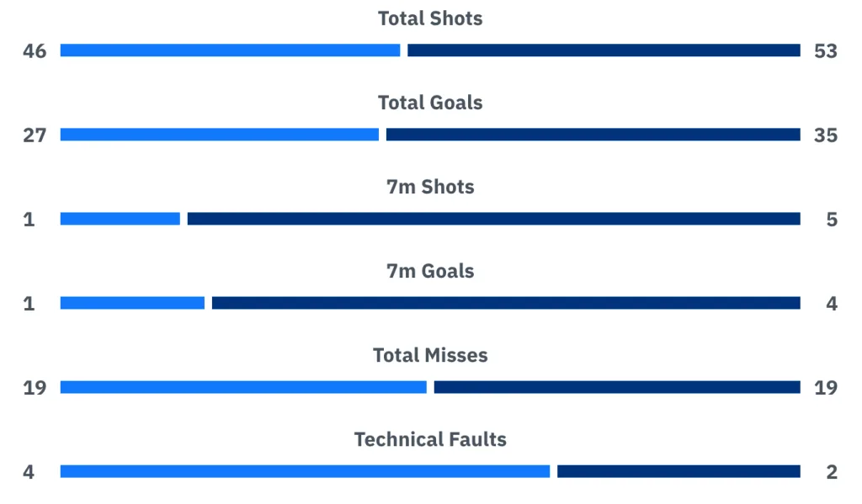Viewport: 862px width, 504px height.
Task: Click the dark blue 7m Goals bar
Action: coord(506,303)
